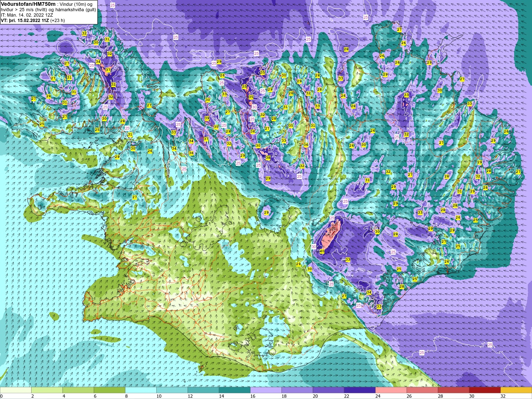Pick the 6–8 m/s legend color swatch
Screen dimensions: 532x399
pos(109,390)
